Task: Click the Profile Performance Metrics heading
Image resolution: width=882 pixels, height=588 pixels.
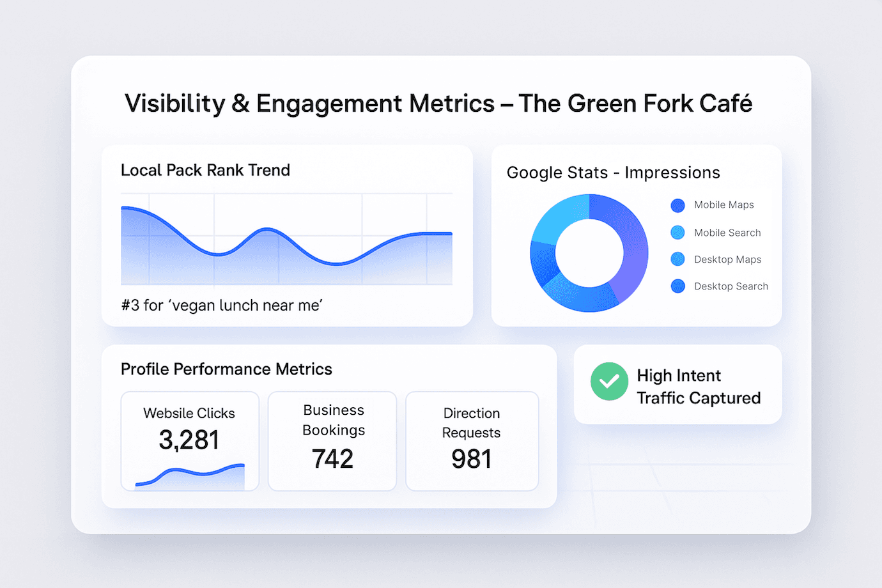Action: click(x=226, y=369)
